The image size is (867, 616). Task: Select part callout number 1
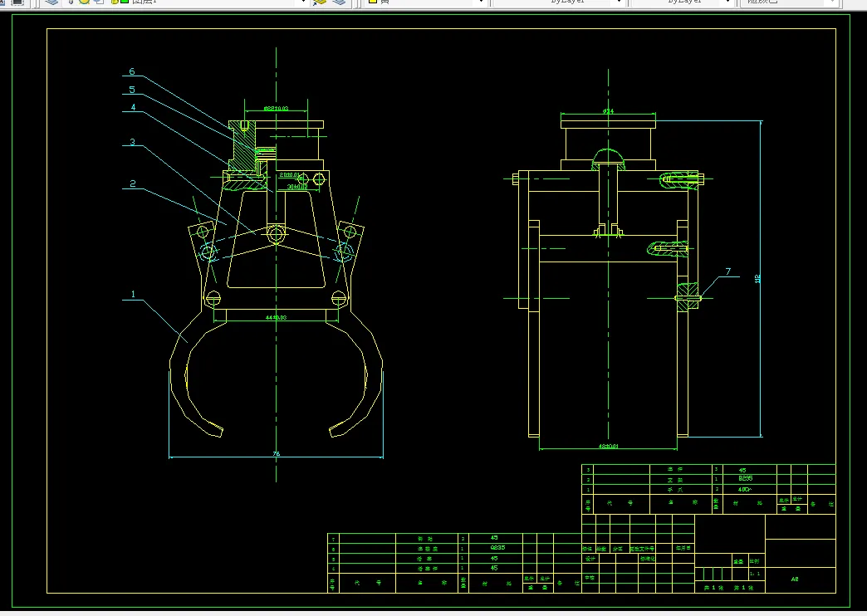pyautogui.click(x=133, y=294)
